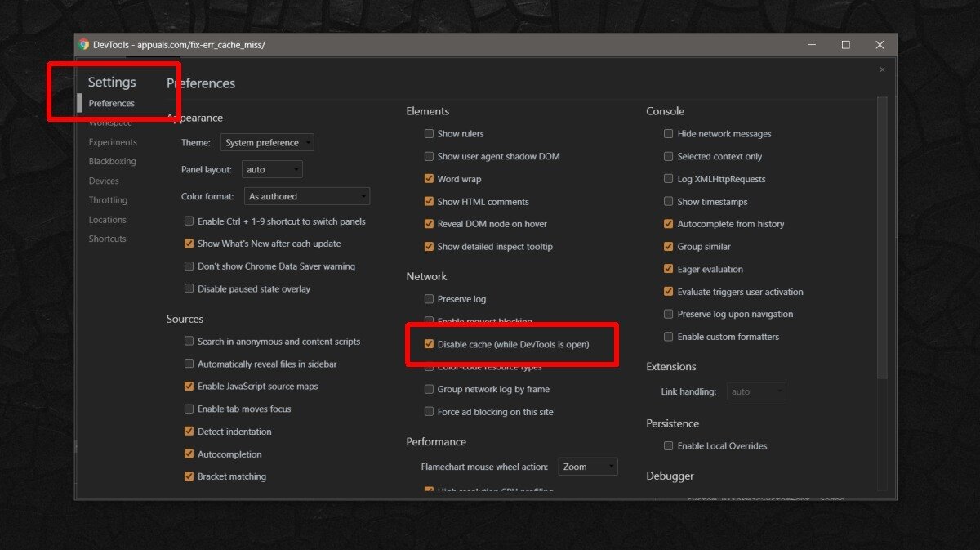
Task: Disable Group similar
Action: point(667,246)
